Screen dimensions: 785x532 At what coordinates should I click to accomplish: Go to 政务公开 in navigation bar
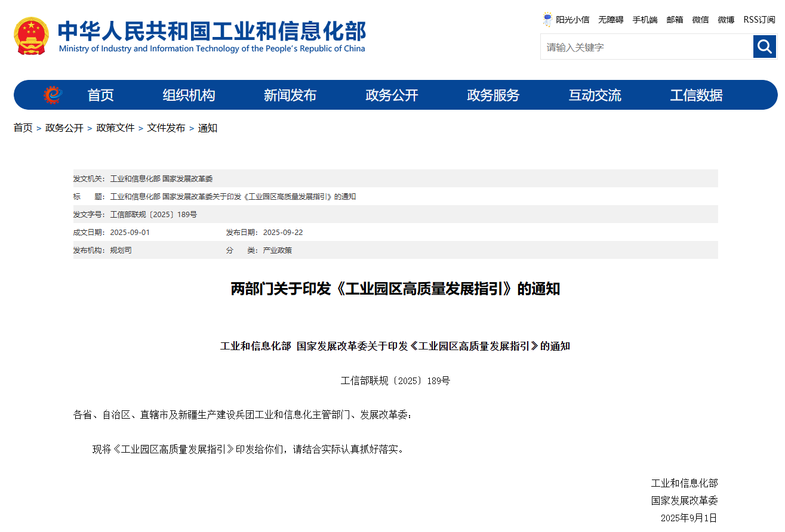(x=392, y=95)
